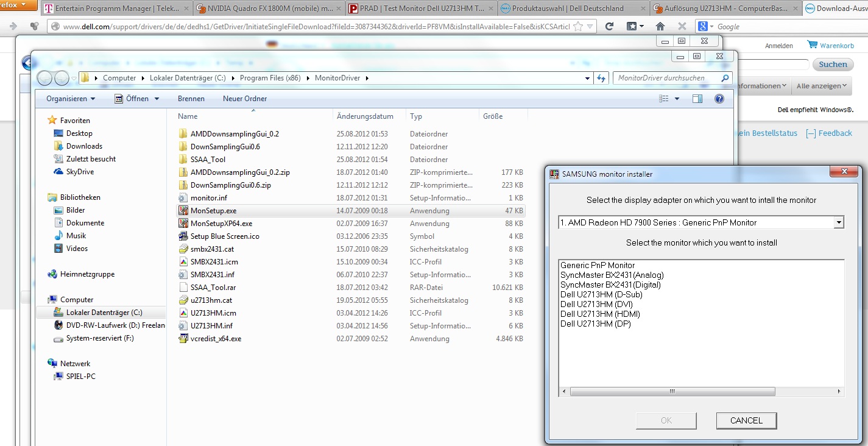Open Favoriten star icon in sidebar

[x=52, y=121]
